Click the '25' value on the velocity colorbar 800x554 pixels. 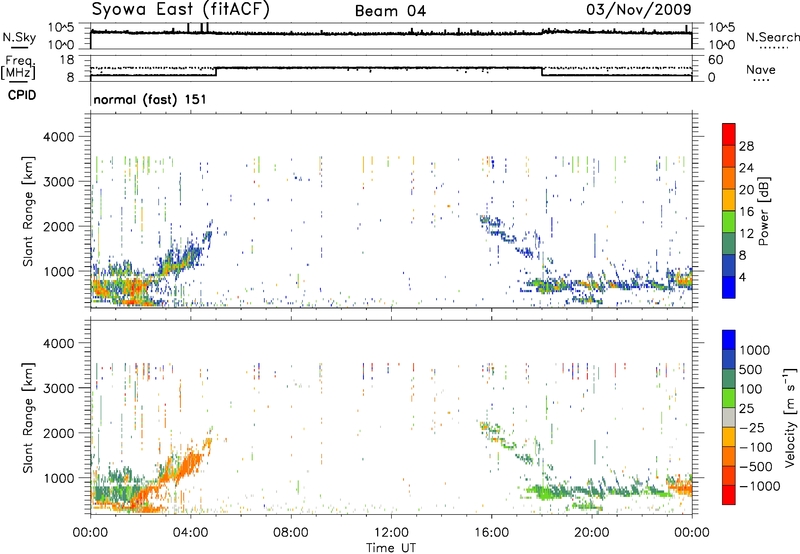746,408
